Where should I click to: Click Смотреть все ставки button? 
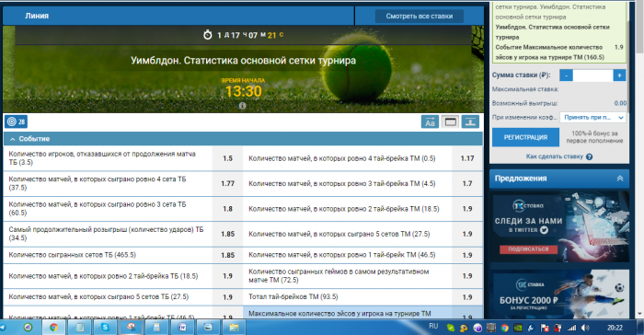pyautogui.click(x=420, y=16)
